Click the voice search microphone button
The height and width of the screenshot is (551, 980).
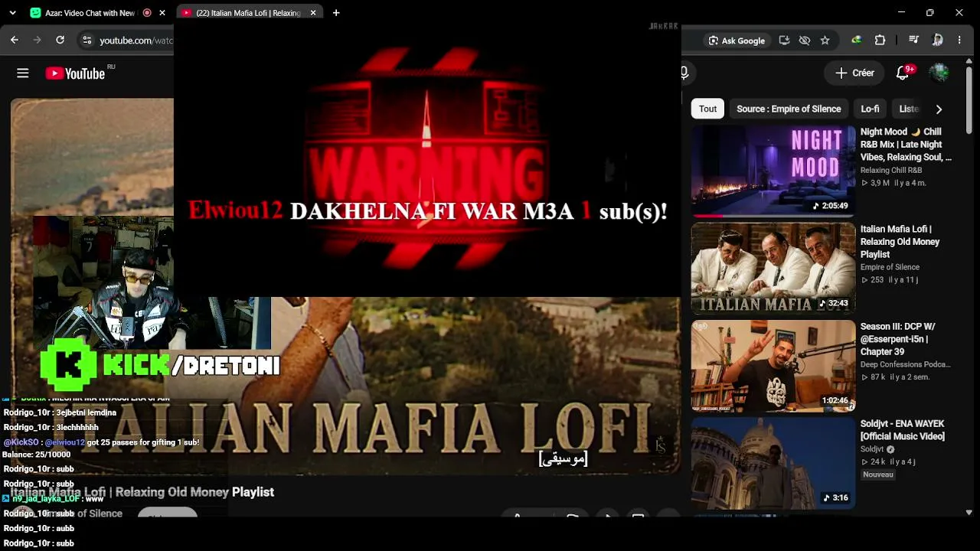pos(684,73)
